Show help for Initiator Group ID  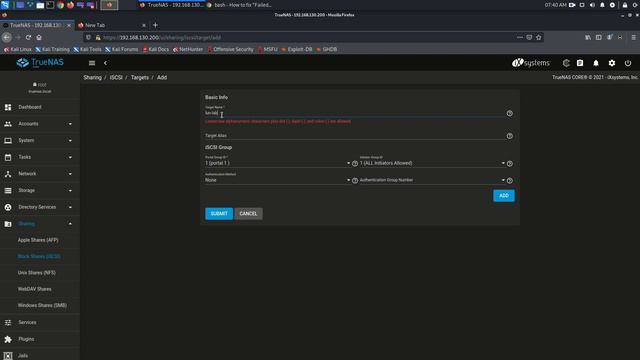tap(510, 163)
